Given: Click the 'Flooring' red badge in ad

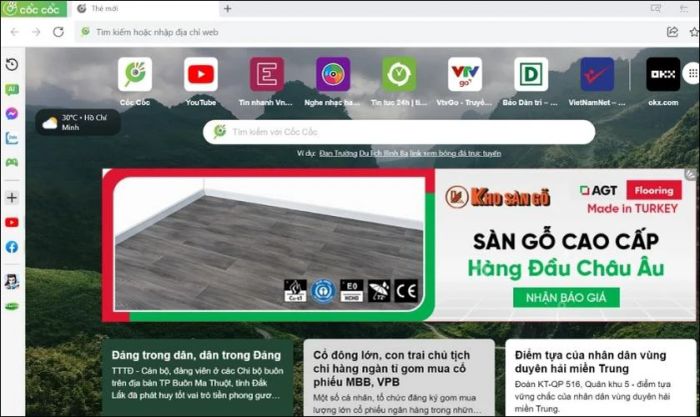Looking at the screenshot, I should point(654,191).
